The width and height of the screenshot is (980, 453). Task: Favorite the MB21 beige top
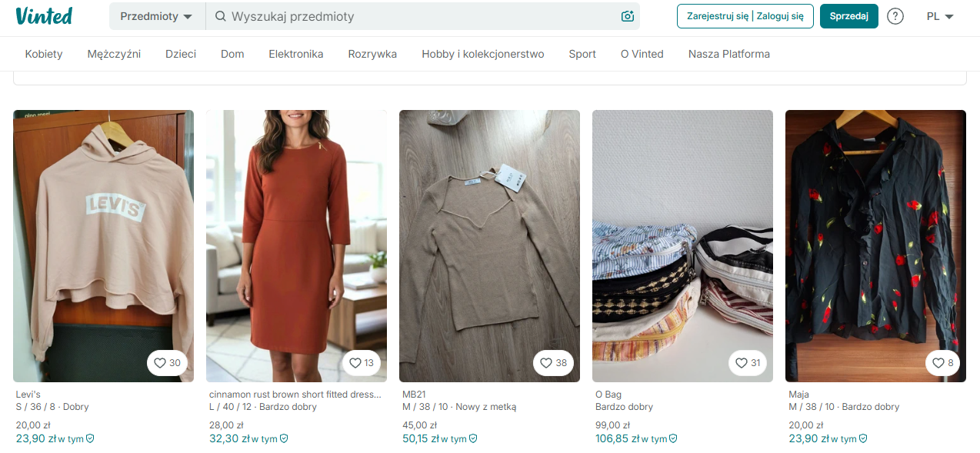tap(554, 363)
